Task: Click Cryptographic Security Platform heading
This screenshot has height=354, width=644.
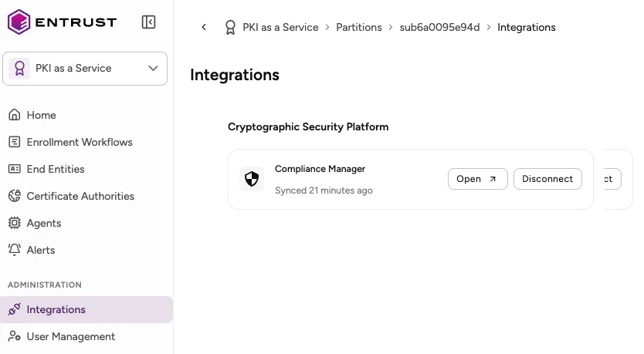Action: [x=308, y=127]
